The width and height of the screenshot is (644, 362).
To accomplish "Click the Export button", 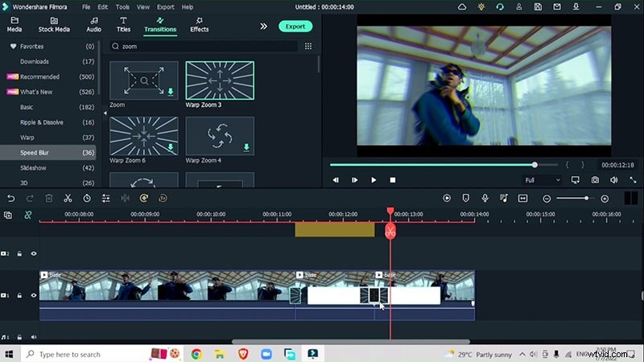I will point(295,27).
